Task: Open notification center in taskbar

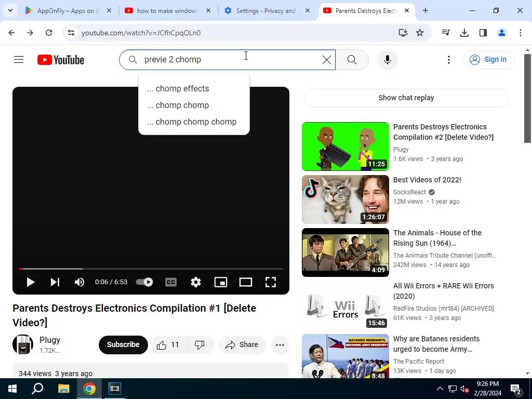Action: click(x=516, y=390)
